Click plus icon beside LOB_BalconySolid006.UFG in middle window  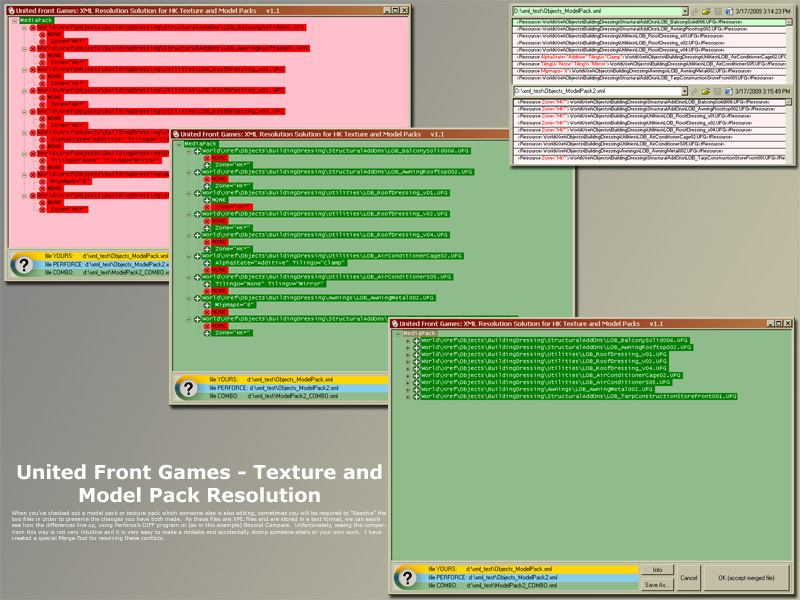coord(197,151)
